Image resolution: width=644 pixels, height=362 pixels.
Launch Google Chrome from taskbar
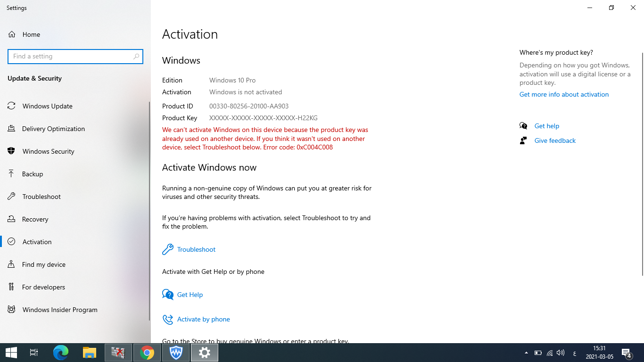(x=147, y=353)
